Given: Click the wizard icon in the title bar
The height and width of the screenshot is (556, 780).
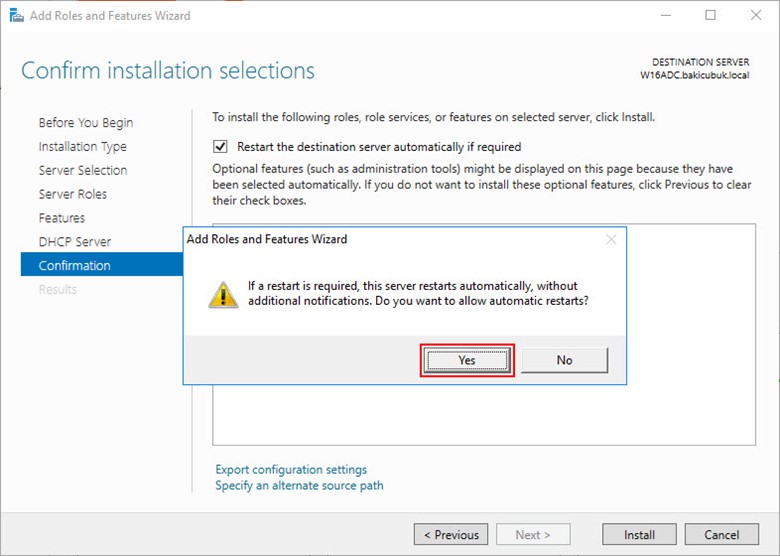Looking at the screenshot, I should coord(16,15).
